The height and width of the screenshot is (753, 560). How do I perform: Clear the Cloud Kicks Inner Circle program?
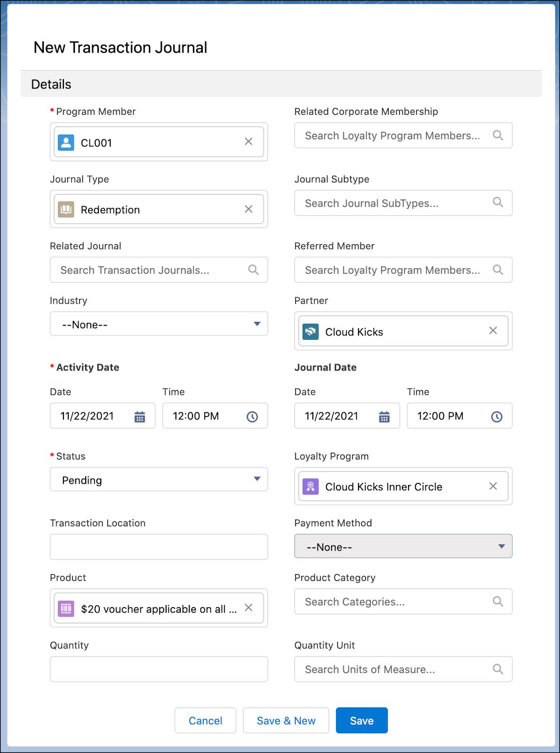click(x=493, y=486)
